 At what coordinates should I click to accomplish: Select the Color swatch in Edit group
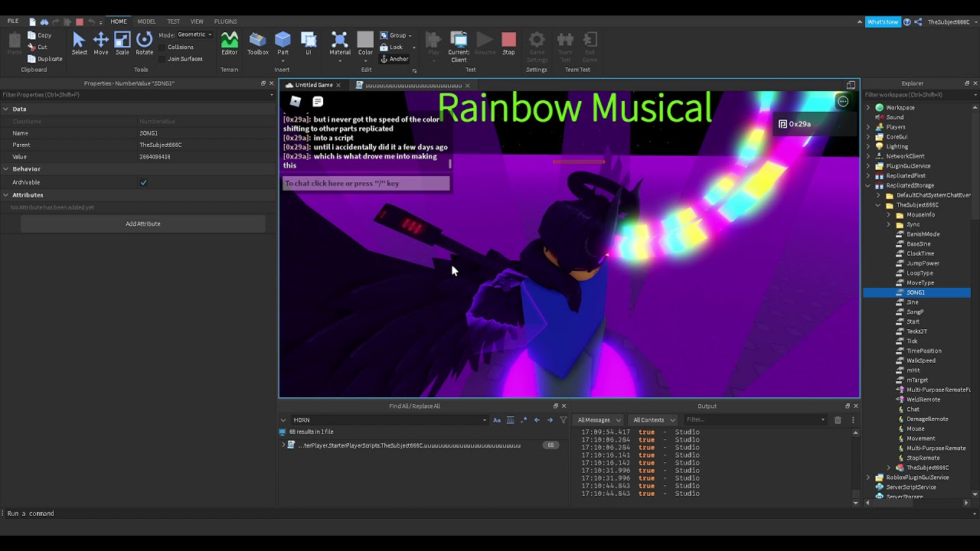(365, 40)
